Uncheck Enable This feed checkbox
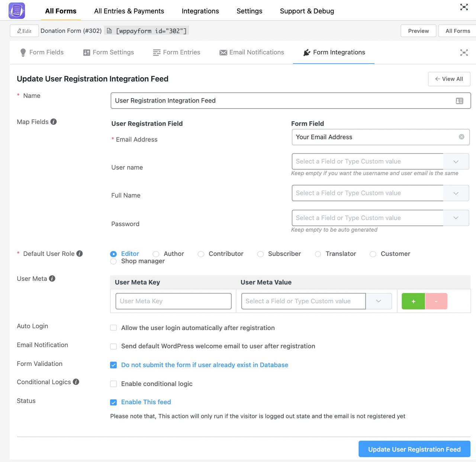The height and width of the screenshot is (462, 476). tap(113, 402)
